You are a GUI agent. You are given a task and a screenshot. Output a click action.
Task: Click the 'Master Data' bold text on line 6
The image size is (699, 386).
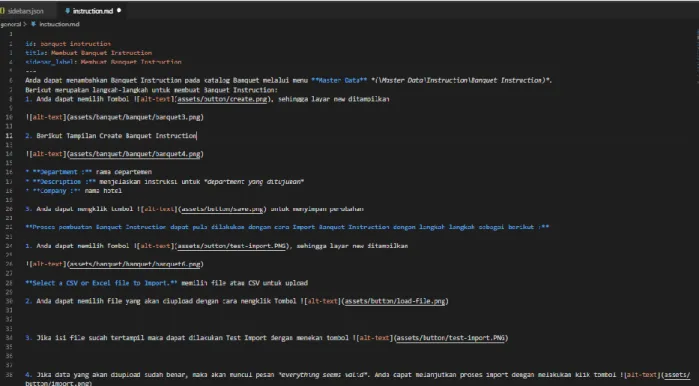(x=339, y=81)
